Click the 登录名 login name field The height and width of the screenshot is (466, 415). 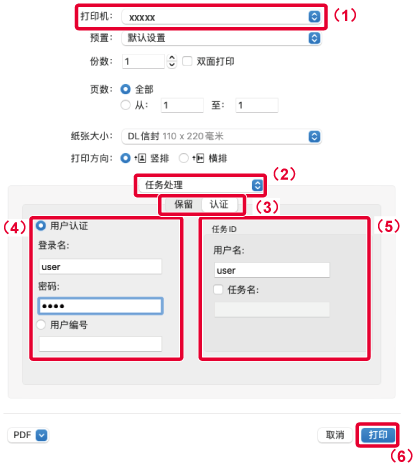click(x=100, y=267)
